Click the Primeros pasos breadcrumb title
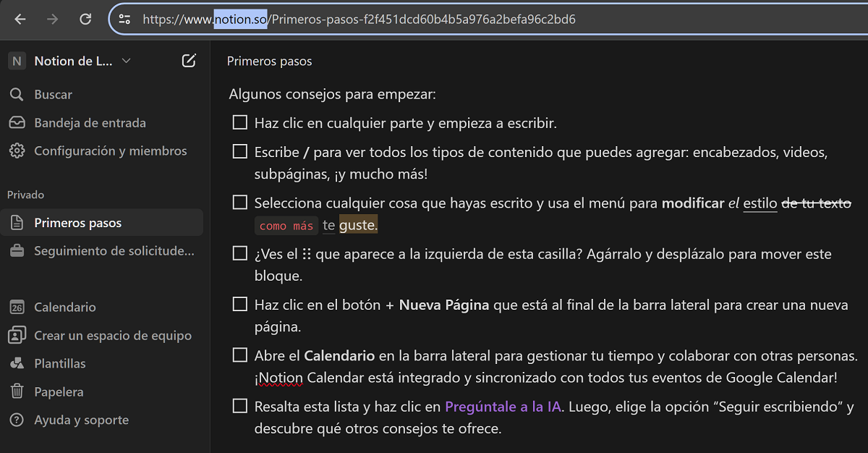The width and height of the screenshot is (868, 453). (x=270, y=61)
